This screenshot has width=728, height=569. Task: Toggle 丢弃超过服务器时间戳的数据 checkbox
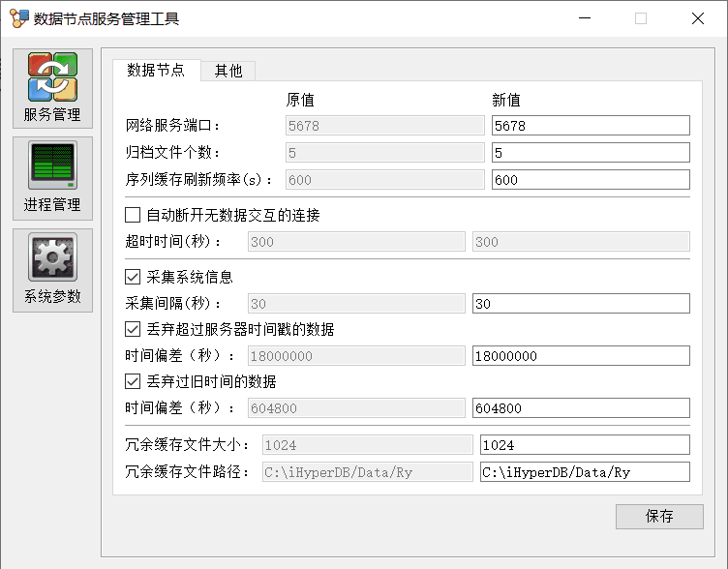pyautogui.click(x=134, y=329)
